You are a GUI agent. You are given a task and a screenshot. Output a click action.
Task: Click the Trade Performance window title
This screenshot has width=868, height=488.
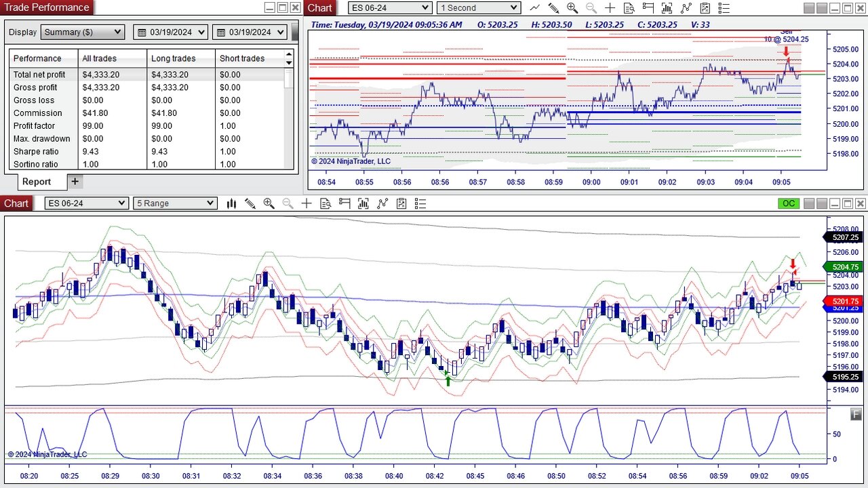(x=47, y=7)
